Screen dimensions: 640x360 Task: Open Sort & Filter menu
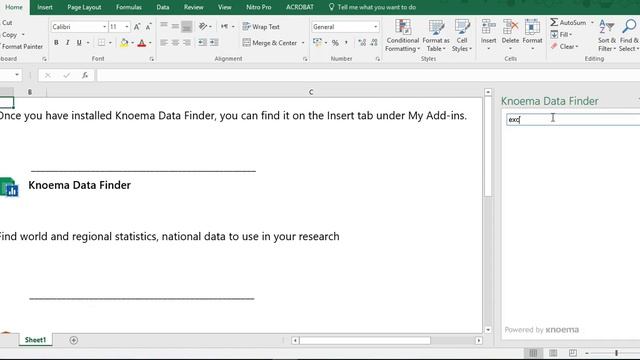pyautogui.click(x=607, y=36)
